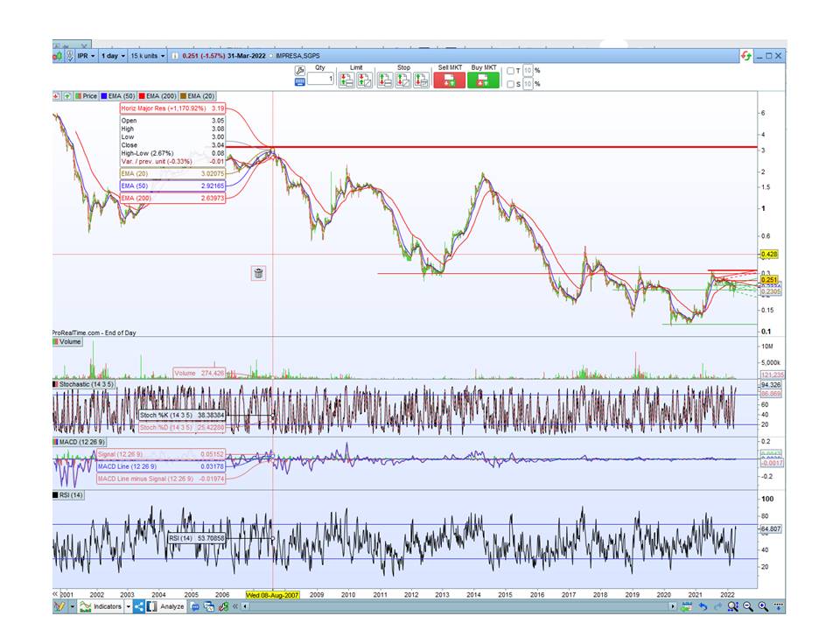Viewport: 840px width, 630px height.
Task: Expand the 15 k units dropdown
Action: tap(147, 56)
